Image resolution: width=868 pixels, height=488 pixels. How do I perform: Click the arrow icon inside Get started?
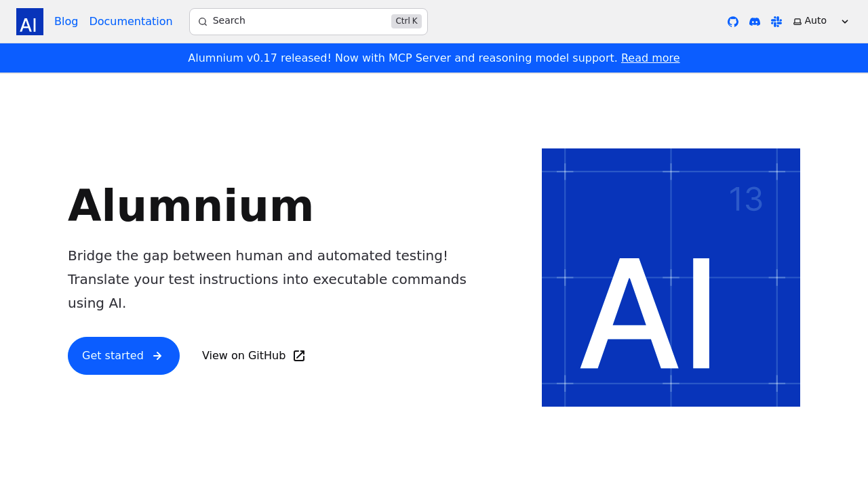tap(157, 355)
